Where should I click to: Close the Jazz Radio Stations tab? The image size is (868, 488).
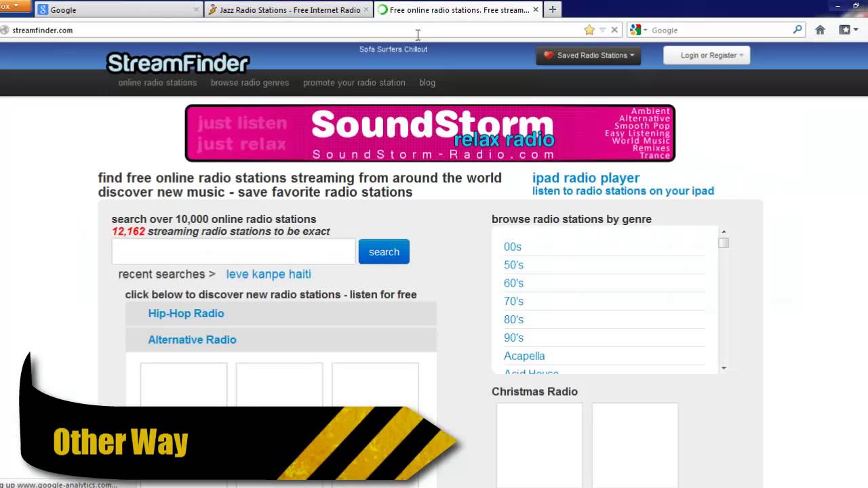(366, 9)
